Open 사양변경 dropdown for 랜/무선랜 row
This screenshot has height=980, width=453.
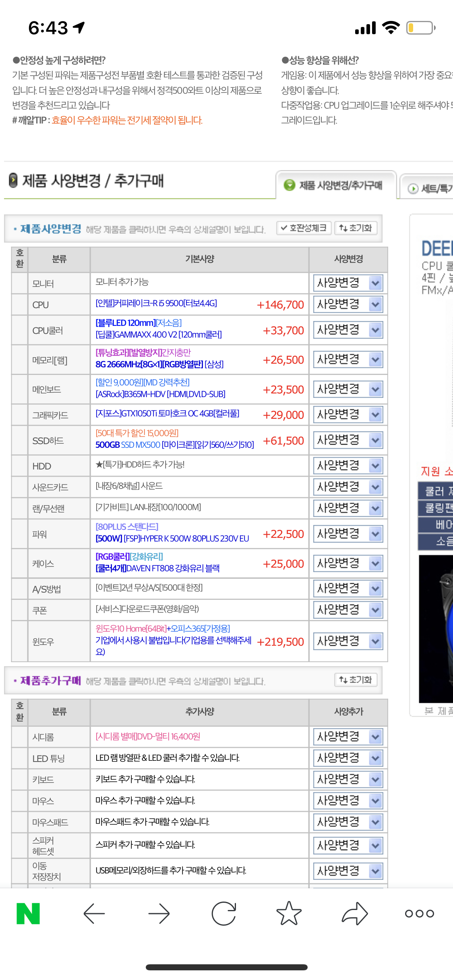click(348, 508)
